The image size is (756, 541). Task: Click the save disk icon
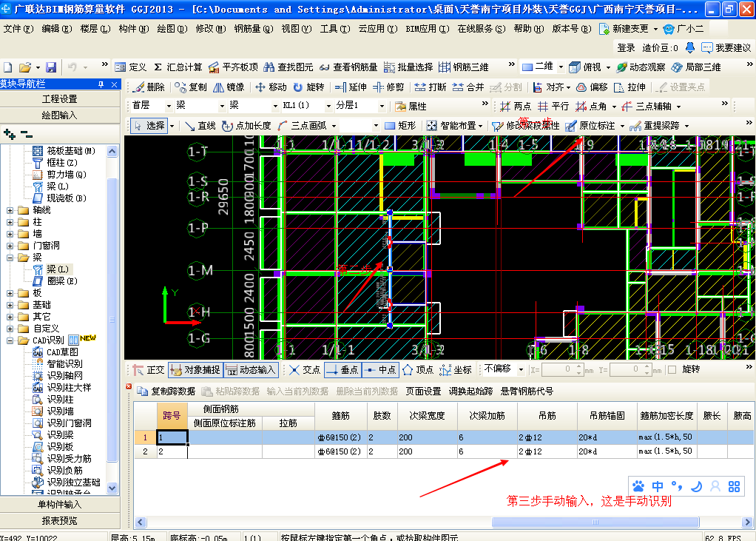click(51, 67)
